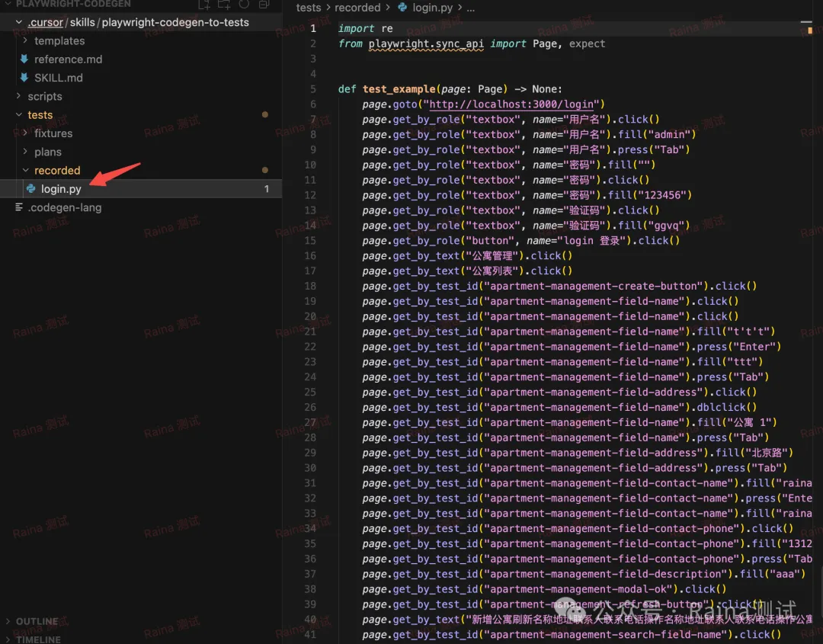Click the "公寓管理" text on line 16
Image resolution: width=823 pixels, height=644 pixels.
click(492, 255)
